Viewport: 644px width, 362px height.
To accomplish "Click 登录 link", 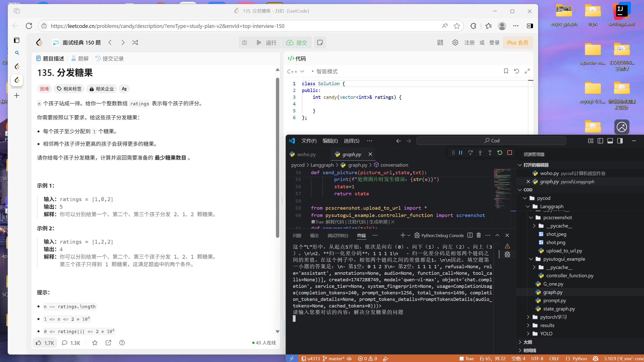I will (x=494, y=42).
